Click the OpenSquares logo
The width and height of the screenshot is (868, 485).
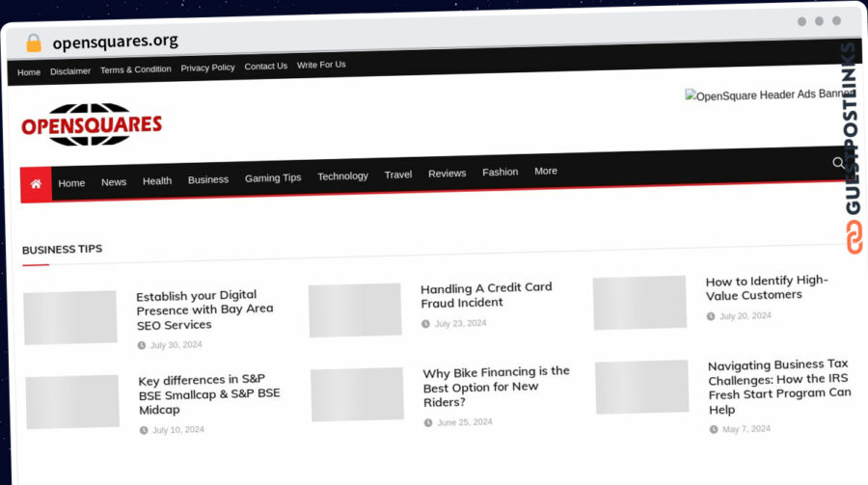tap(92, 124)
